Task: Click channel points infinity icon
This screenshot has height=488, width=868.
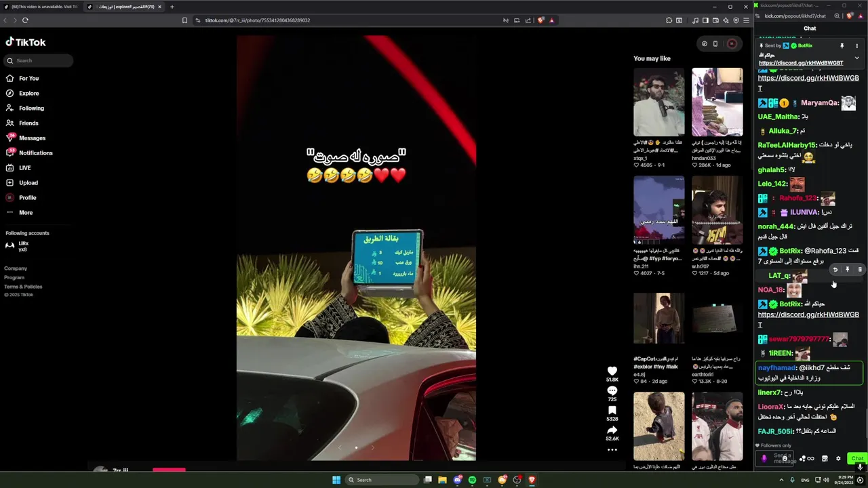Action: 810,459
